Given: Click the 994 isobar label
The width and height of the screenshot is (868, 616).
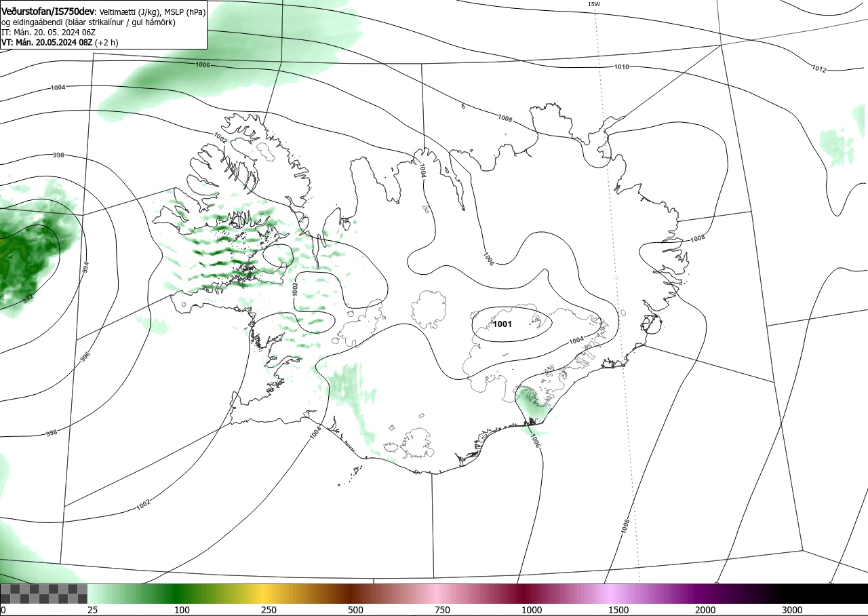Looking at the screenshot, I should point(85,267).
